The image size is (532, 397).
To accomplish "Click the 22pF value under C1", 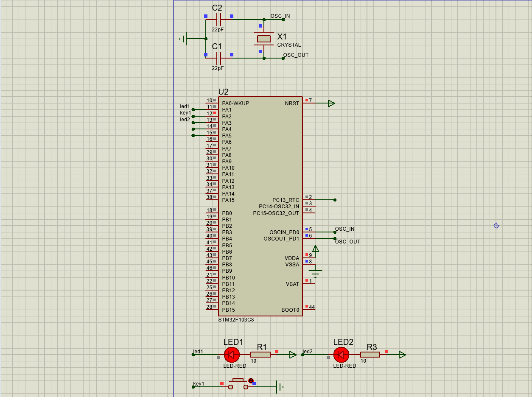I will pyautogui.click(x=218, y=68).
